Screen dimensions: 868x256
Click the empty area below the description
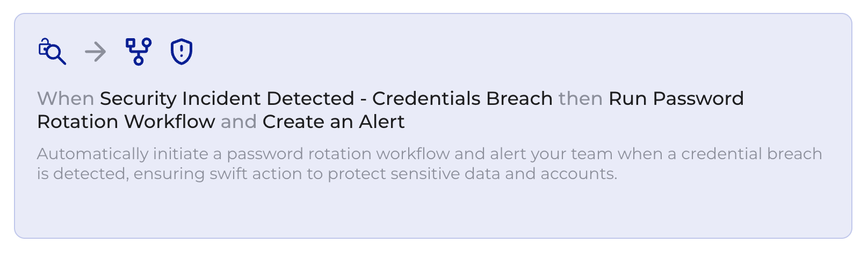coord(430,210)
